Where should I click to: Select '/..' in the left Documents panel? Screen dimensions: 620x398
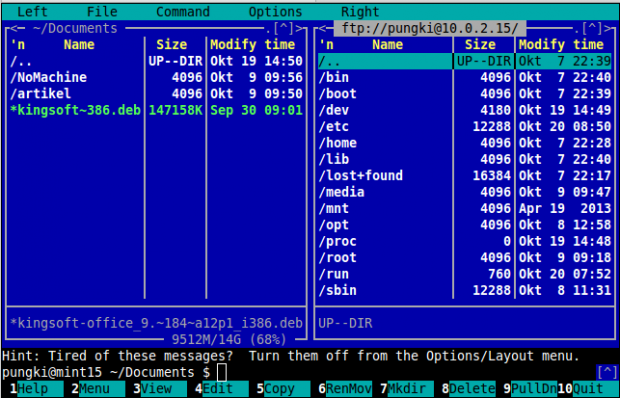(x=156, y=61)
